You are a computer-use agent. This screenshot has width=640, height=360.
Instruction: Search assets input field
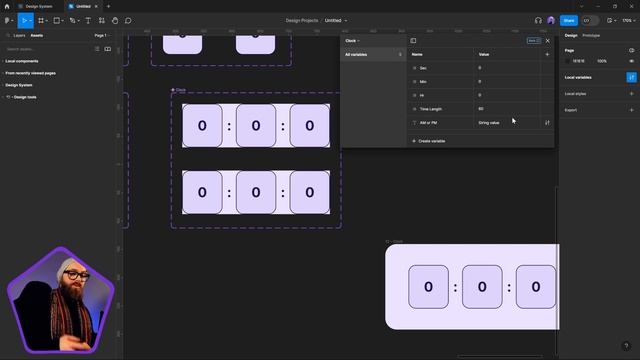(x=47, y=49)
